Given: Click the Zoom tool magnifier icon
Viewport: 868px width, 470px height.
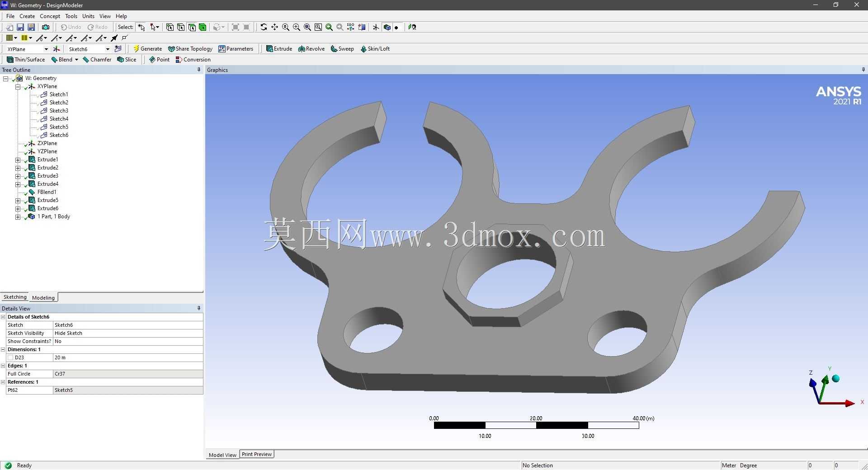Looking at the screenshot, I should point(286,27).
